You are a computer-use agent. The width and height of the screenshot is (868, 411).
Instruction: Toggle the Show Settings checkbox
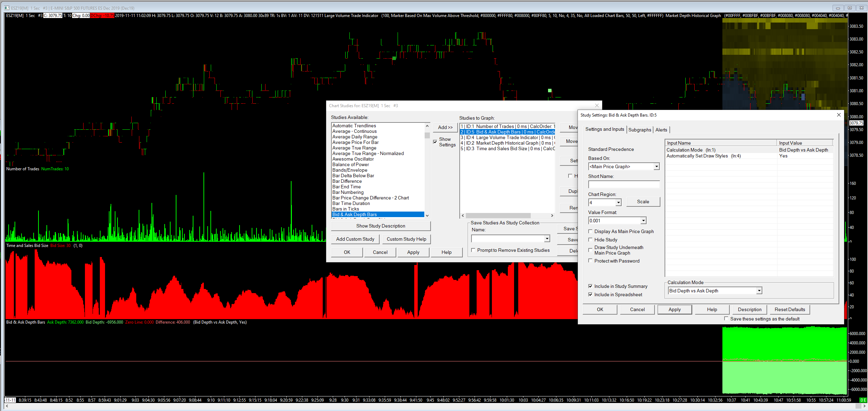click(x=435, y=142)
